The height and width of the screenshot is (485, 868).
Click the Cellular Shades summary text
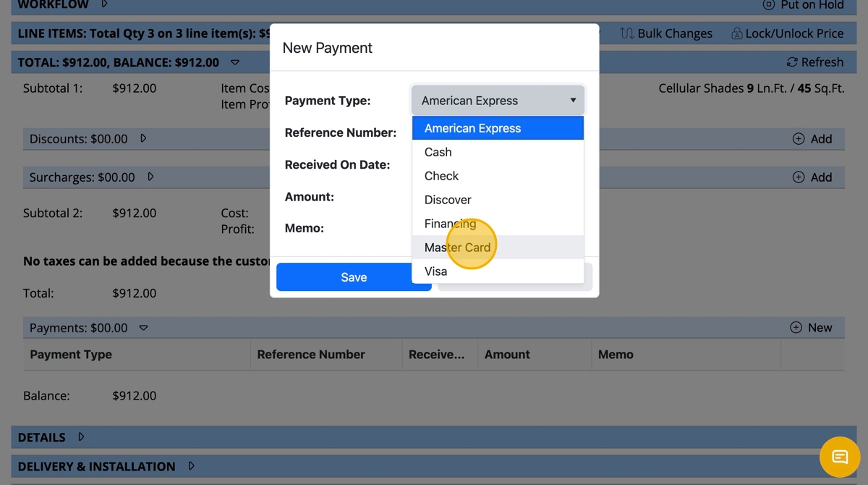[751, 88]
